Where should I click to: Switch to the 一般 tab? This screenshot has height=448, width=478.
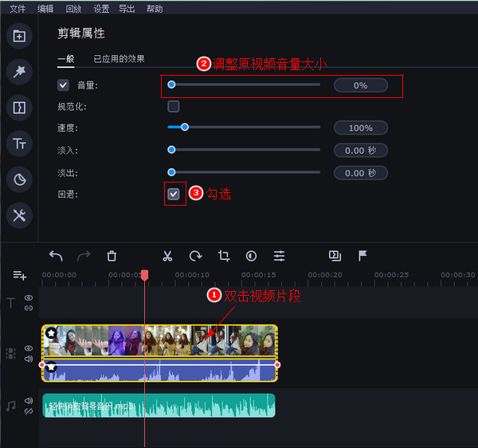66,59
